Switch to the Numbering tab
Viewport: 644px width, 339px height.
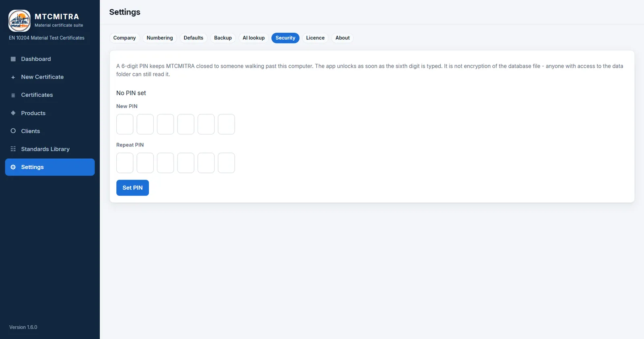[x=160, y=38]
